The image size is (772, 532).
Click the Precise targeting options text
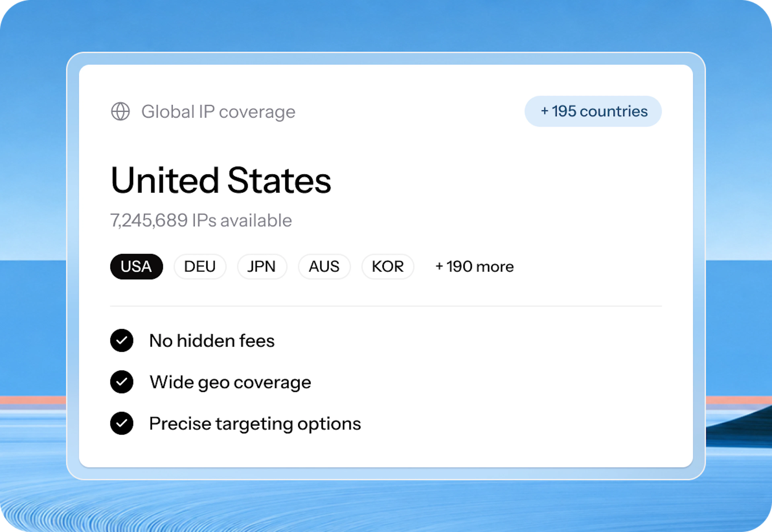[x=255, y=424]
